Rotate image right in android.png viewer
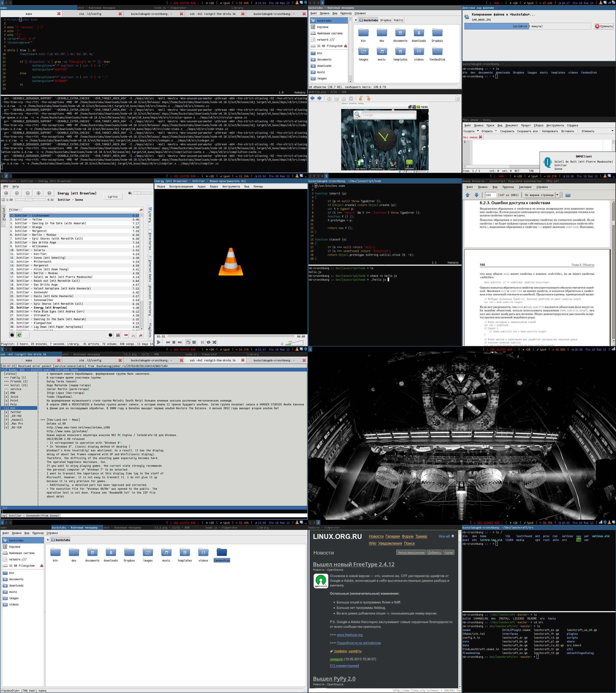616x693 pixels. pyautogui.click(x=368, y=98)
